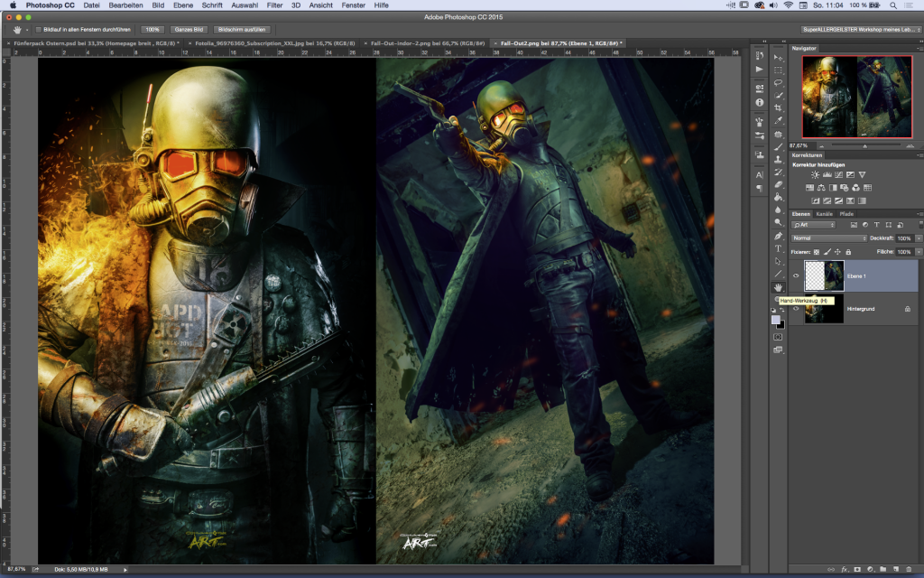Click the 100% zoom button
The image size is (924, 578).
[152, 30]
